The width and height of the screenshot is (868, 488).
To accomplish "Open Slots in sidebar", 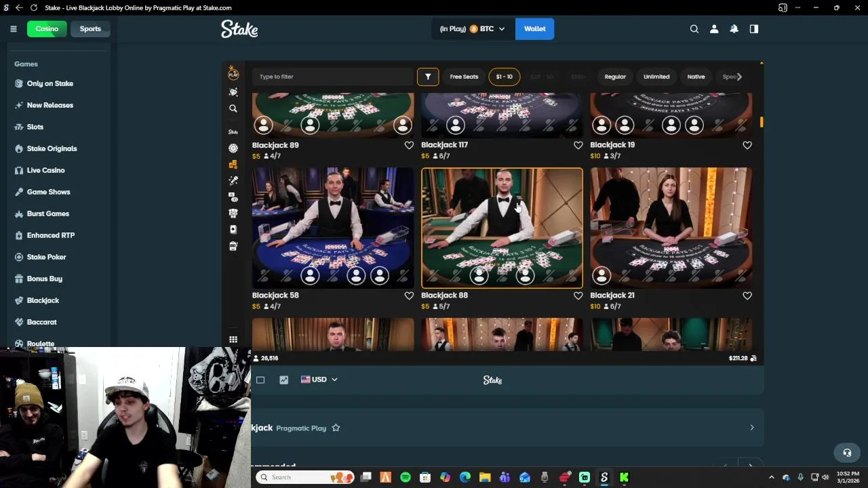I will [x=35, y=127].
